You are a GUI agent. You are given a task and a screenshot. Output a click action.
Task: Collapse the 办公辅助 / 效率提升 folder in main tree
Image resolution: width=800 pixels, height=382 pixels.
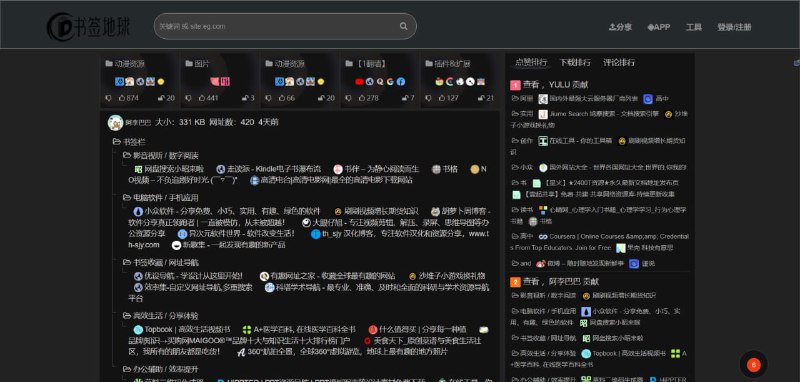coord(161,369)
